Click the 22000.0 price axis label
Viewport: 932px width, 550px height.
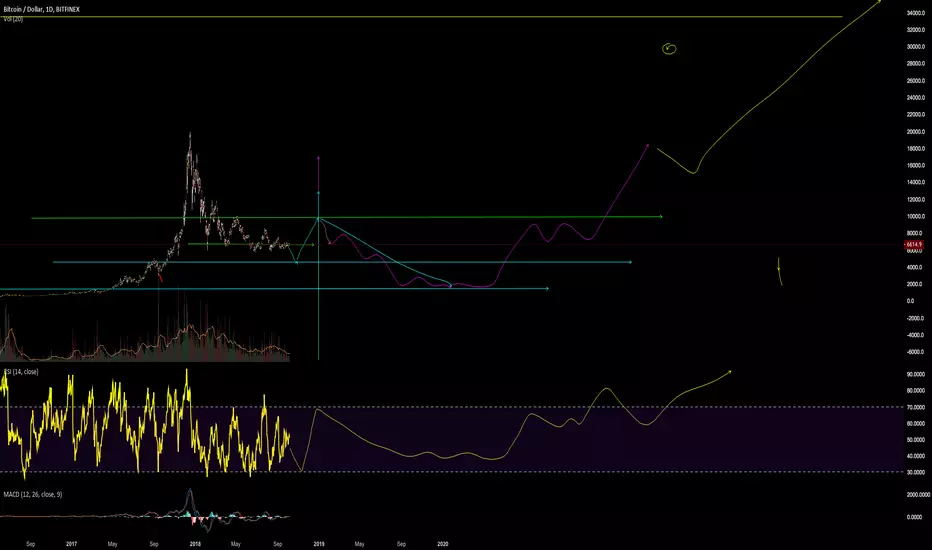click(915, 115)
